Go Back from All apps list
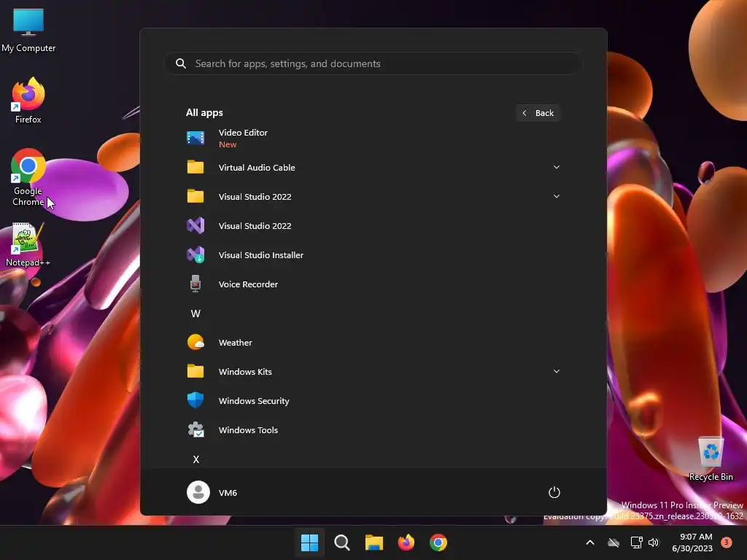The width and height of the screenshot is (747, 560). click(538, 113)
